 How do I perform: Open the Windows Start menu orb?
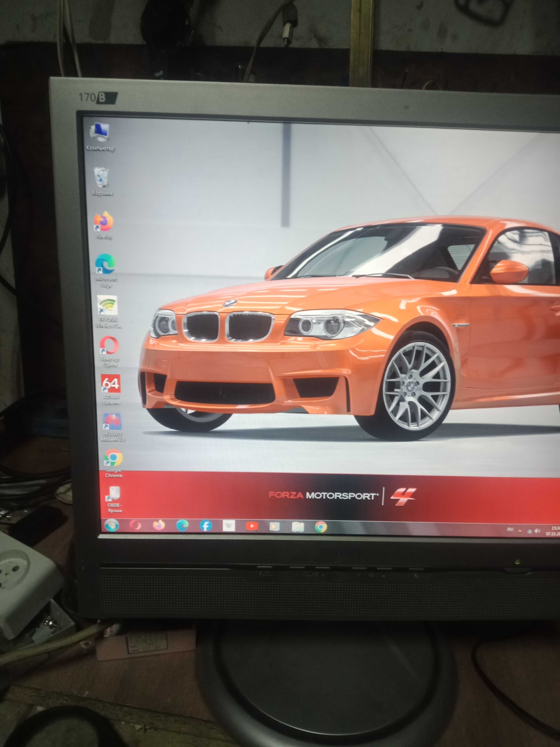pos(112,525)
